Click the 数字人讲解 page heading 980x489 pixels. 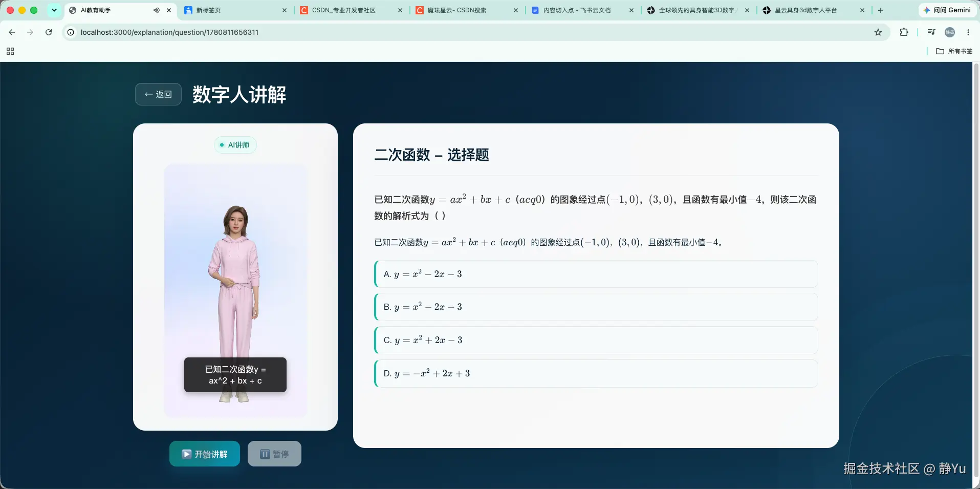tap(239, 94)
